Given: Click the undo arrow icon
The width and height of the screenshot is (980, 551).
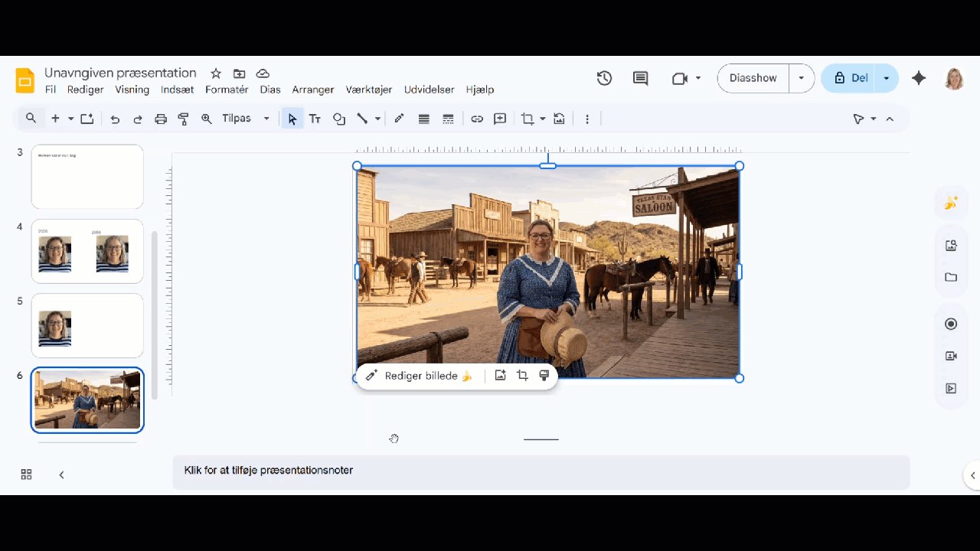Looking at the screenshot, I should 115,119.
